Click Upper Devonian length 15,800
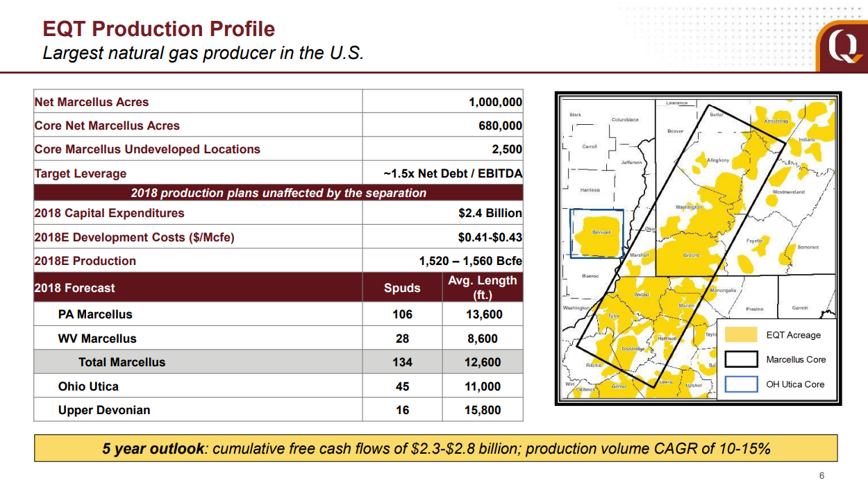This screenshot has height=487, width=868. (x=483, y=410)
